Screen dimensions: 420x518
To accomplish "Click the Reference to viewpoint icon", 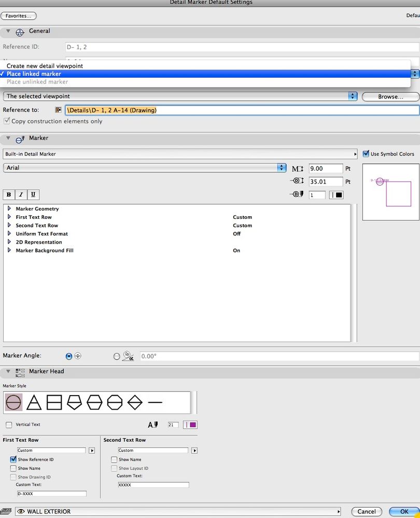I will click(x=58, y=110).
